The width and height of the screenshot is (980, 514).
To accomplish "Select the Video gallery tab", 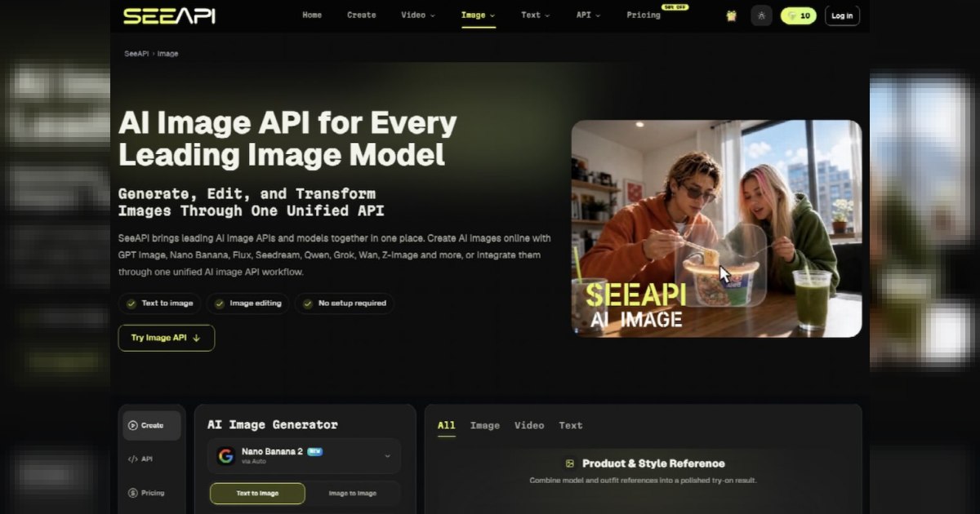I will click(529, 425).
